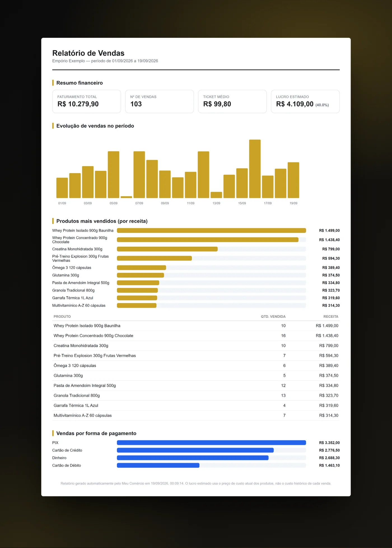The height and width of the screenshot is (548, 392).
Task: Click quantity 5 in the Glutamina table row
Action: tap(284, 376)
